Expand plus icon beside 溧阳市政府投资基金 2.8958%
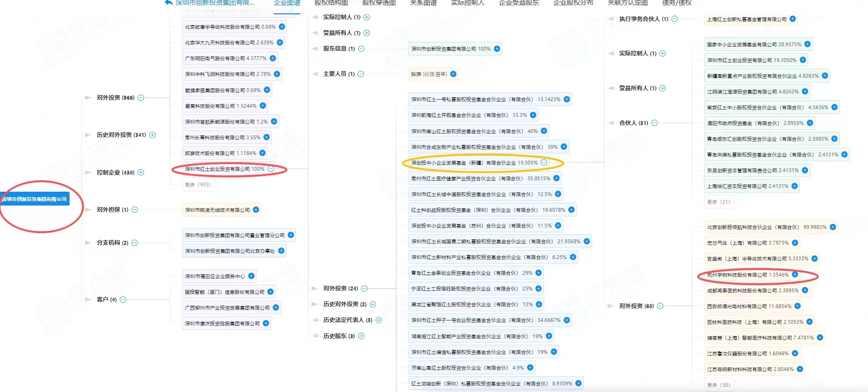The width and height of the screenshot is (868, 392). click(810, 123)
